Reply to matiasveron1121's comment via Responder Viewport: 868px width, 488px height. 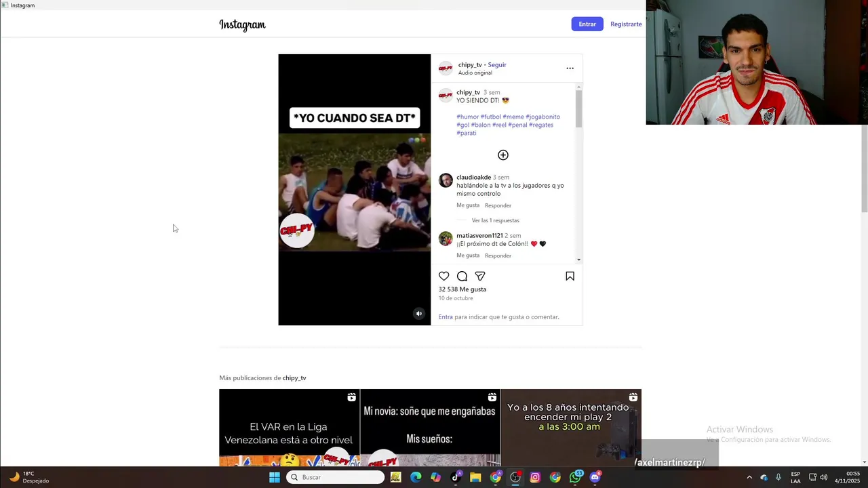click(x=498, y=256)
